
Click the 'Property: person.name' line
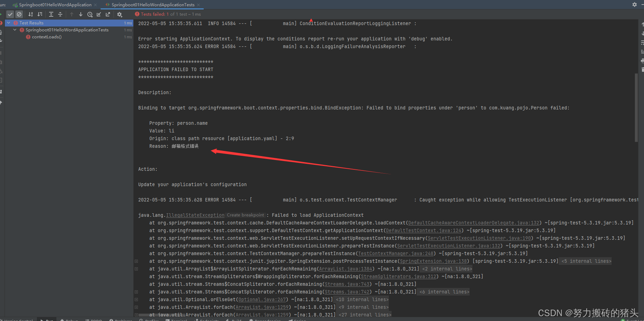click(179, 123)
